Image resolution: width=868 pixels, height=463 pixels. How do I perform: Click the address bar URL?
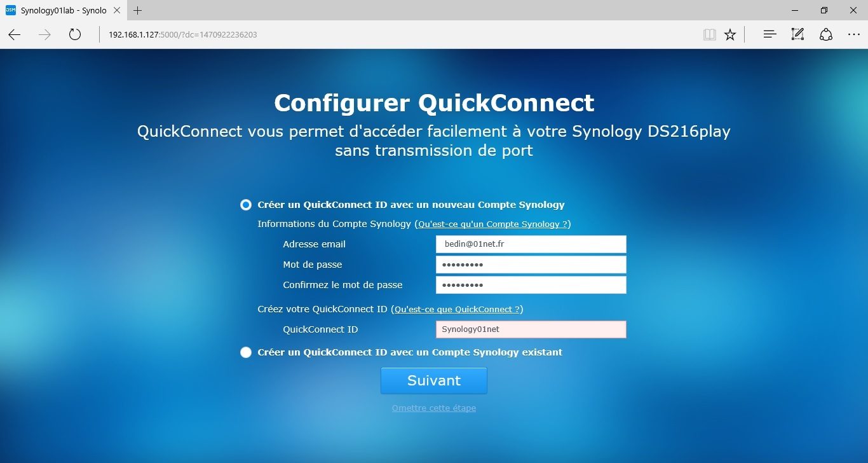[x=183, y=35]
